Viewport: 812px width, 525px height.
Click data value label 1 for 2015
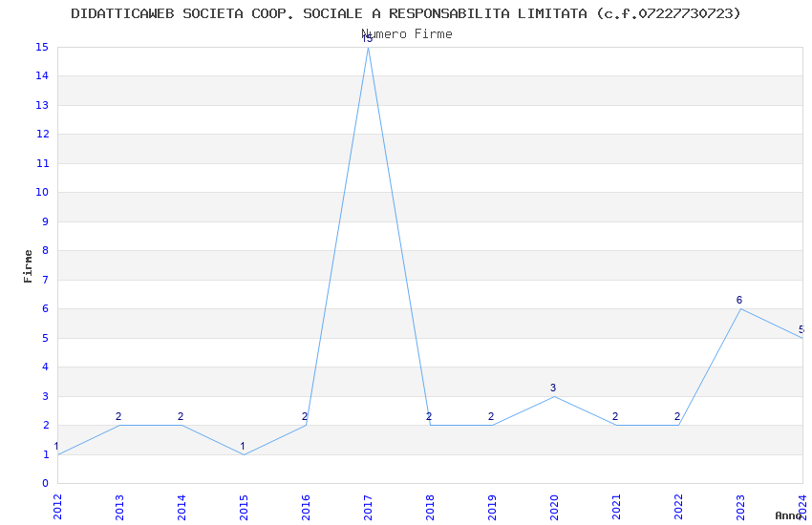243,446
